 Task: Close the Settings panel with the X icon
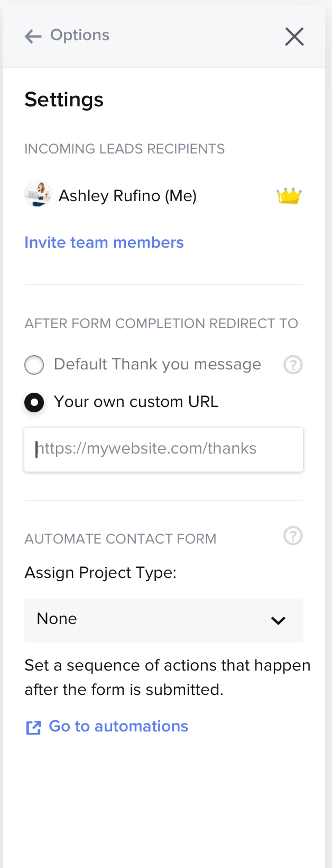294,37
